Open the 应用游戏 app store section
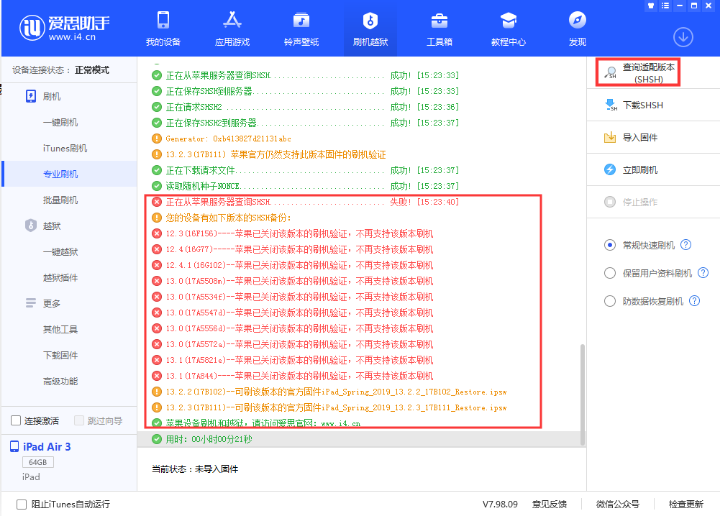The height and width of the screenshot is (527, 721). (x=231, y=29)
